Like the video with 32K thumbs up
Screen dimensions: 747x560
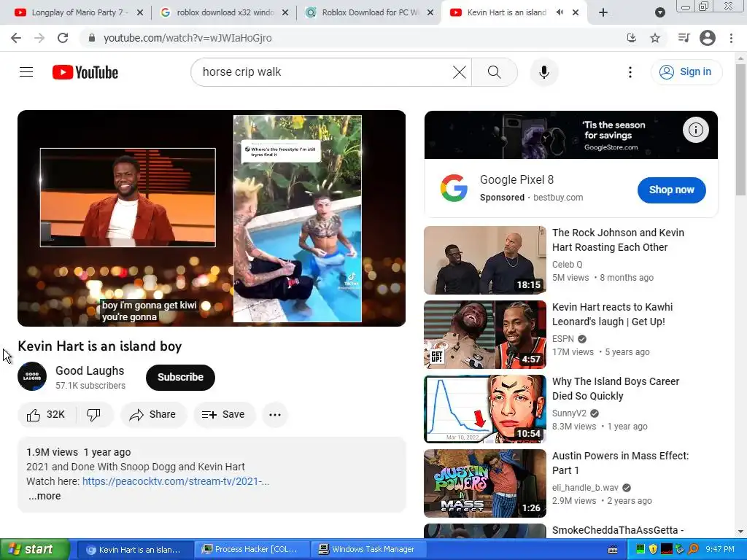(x=46, y=415)
